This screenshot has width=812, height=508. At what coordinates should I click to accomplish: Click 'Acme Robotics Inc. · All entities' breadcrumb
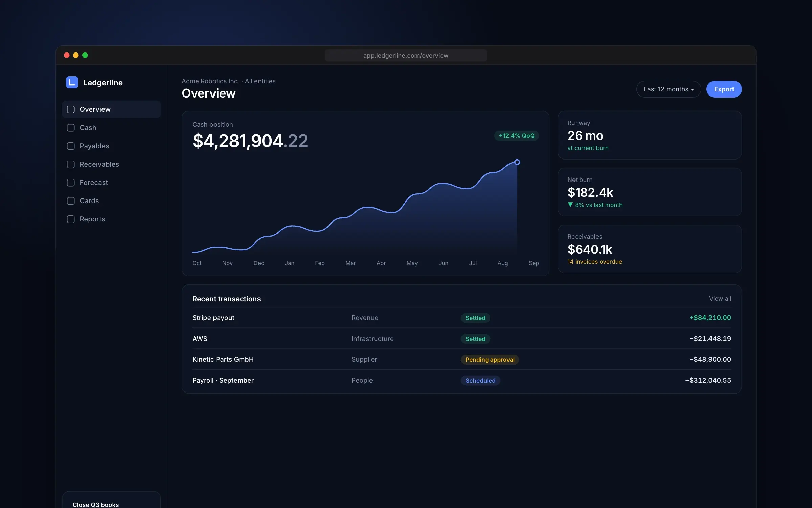click(x=229, y=81)
